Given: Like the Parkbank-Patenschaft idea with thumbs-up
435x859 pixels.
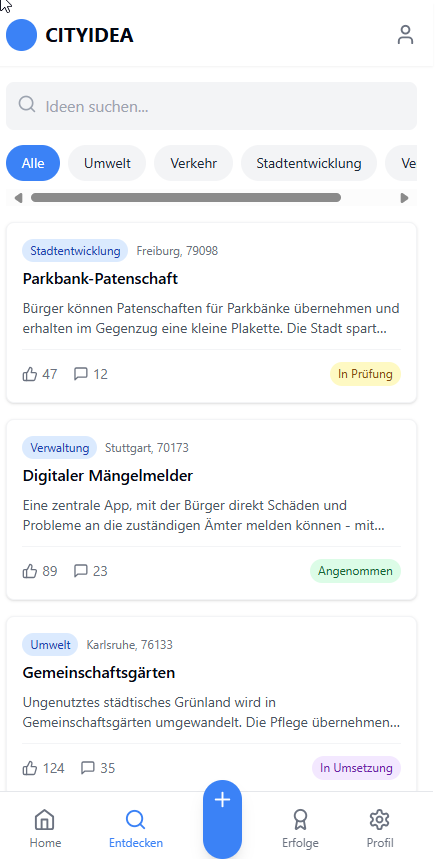Looking at the screenshot, I should 39,374.
